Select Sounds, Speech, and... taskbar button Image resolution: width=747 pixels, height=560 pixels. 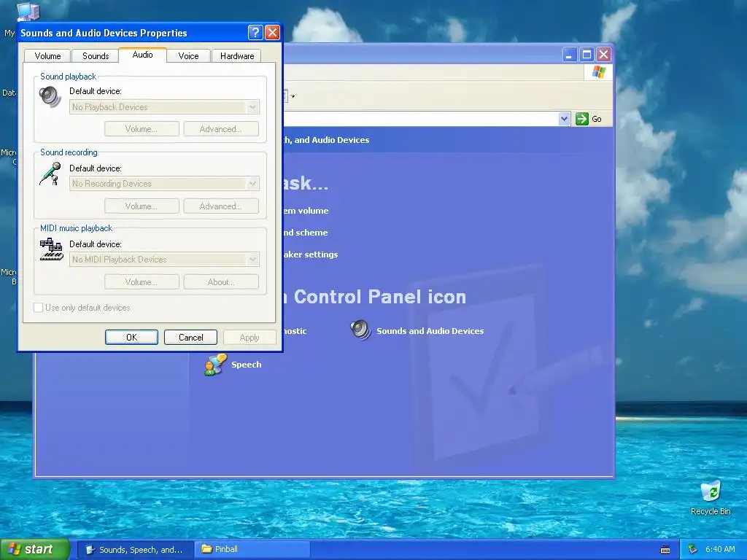pyautogui.click(x=135, y=550)
